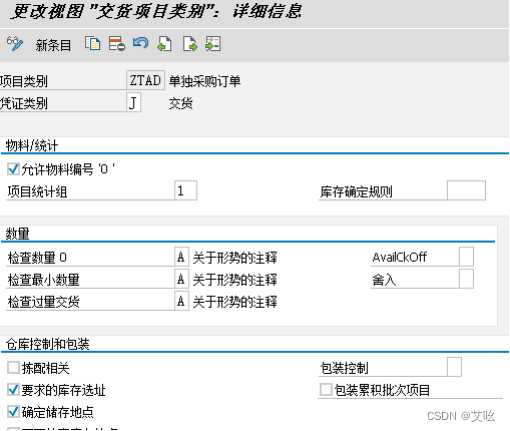Toggle the 要求的库存选址 checkbox
Image resolution: width=510 pixels, height=431 pixels.
pyautogui.click(x=13, y=390)
